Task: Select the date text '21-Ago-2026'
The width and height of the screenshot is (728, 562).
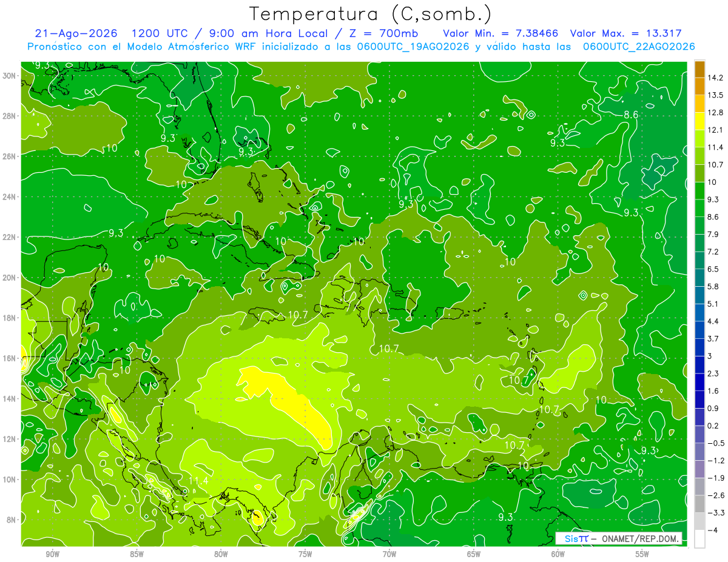Action: point(76,33)
